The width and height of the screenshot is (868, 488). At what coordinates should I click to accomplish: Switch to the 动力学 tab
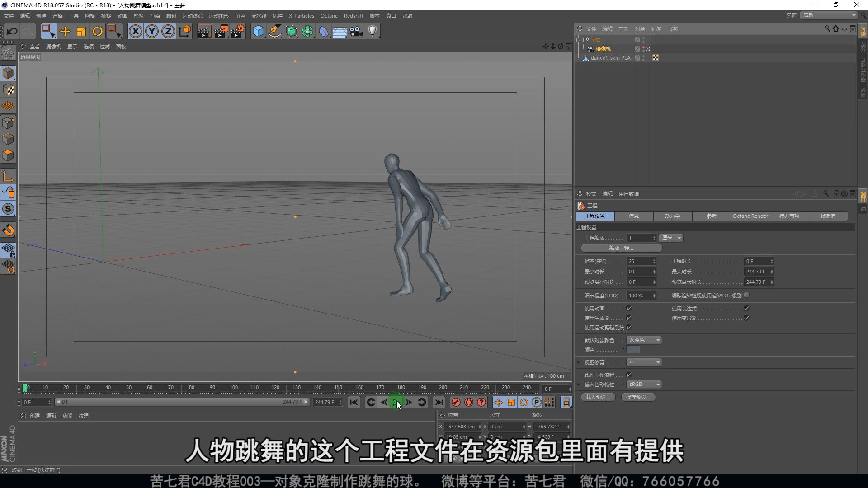coord(673,216)
